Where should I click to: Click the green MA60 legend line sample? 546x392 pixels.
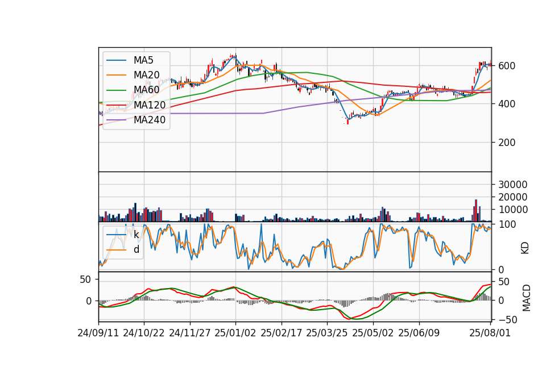pyautogui.click(x=116, y=90)
